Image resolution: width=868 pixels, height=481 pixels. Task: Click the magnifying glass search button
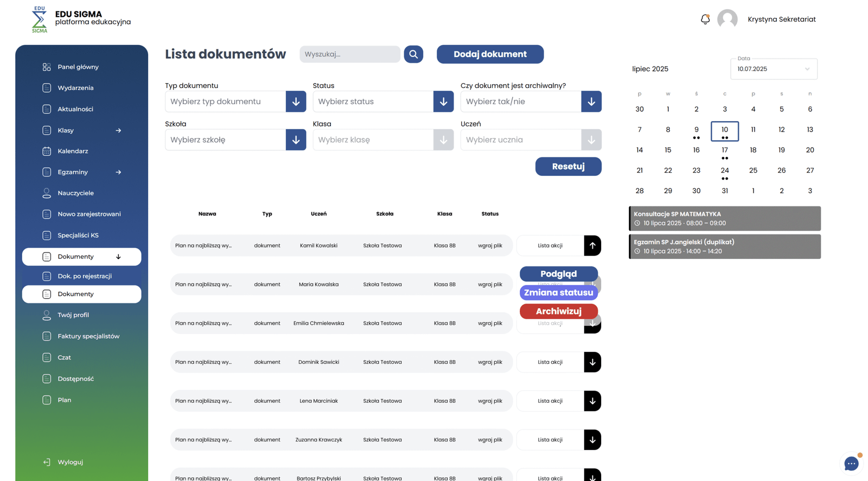[x=413, y=54]
